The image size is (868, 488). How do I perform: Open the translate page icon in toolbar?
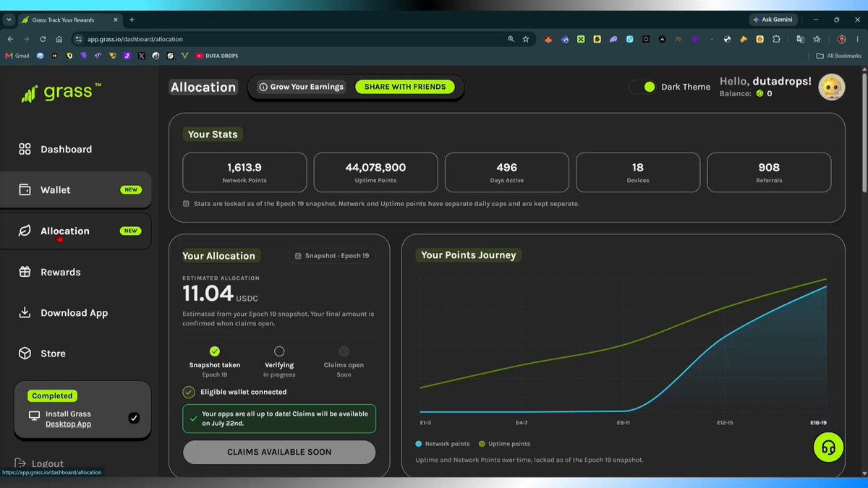pos(801,39)
